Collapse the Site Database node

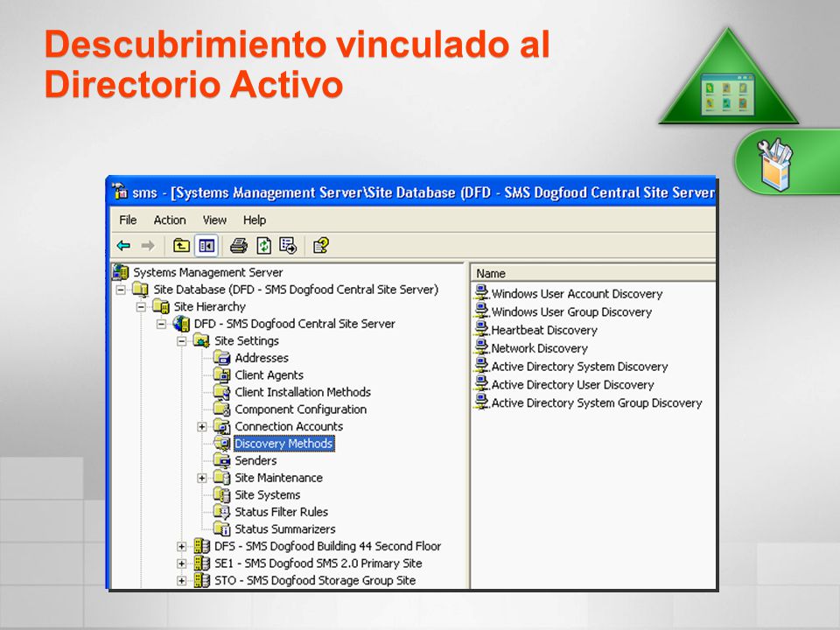pyautogui.click(x=121, y=290)
